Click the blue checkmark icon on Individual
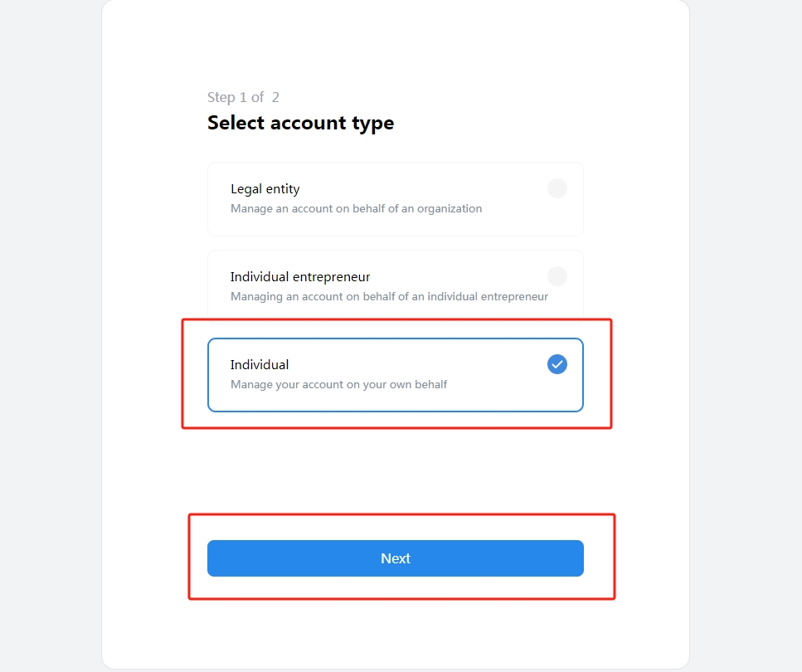The image size is (802, 672). pos(557,364)
